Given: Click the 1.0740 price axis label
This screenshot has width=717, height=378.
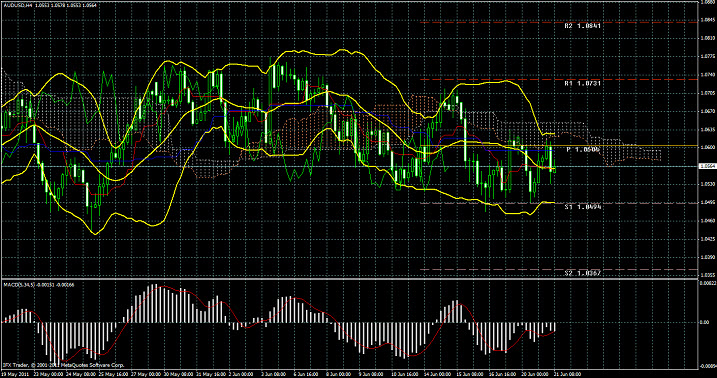Looking at the screenshot, I should point(707,74).
